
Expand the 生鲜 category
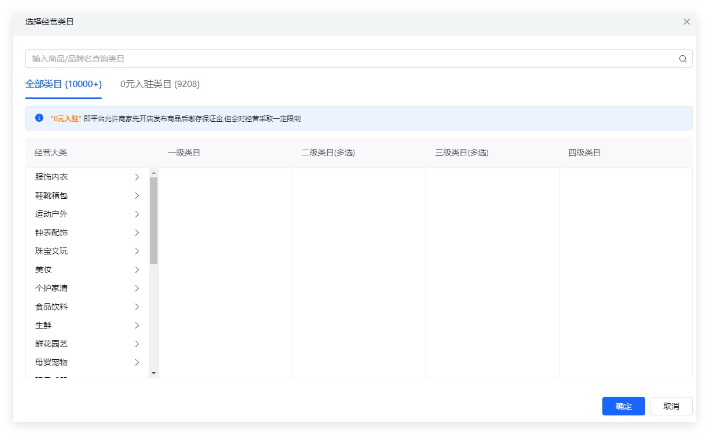[x=87, y=325]
